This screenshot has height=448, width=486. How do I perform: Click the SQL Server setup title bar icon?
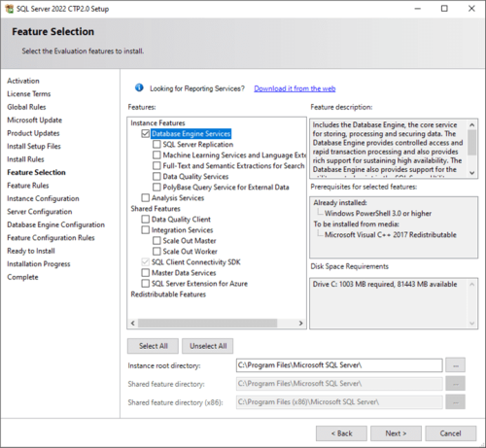coord(10,9)
